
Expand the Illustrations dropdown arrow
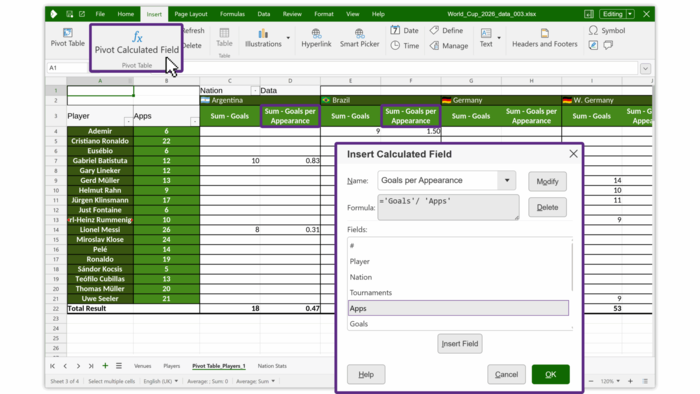click(x=288, y=38)
